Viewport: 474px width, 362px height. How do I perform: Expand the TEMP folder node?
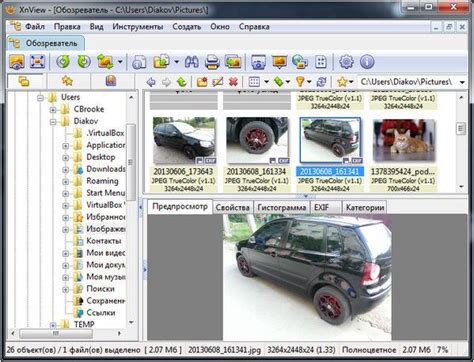click(x=53, y=324)
